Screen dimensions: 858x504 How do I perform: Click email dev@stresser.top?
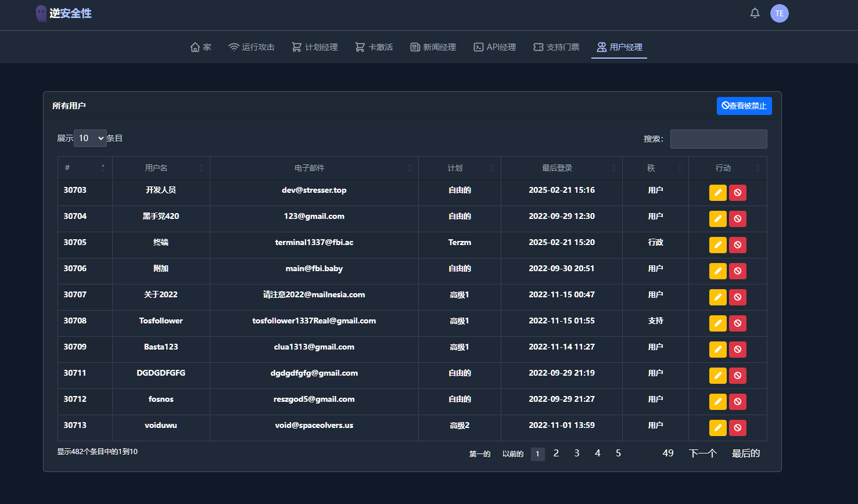pyautogui.click(x=314, y=190)
